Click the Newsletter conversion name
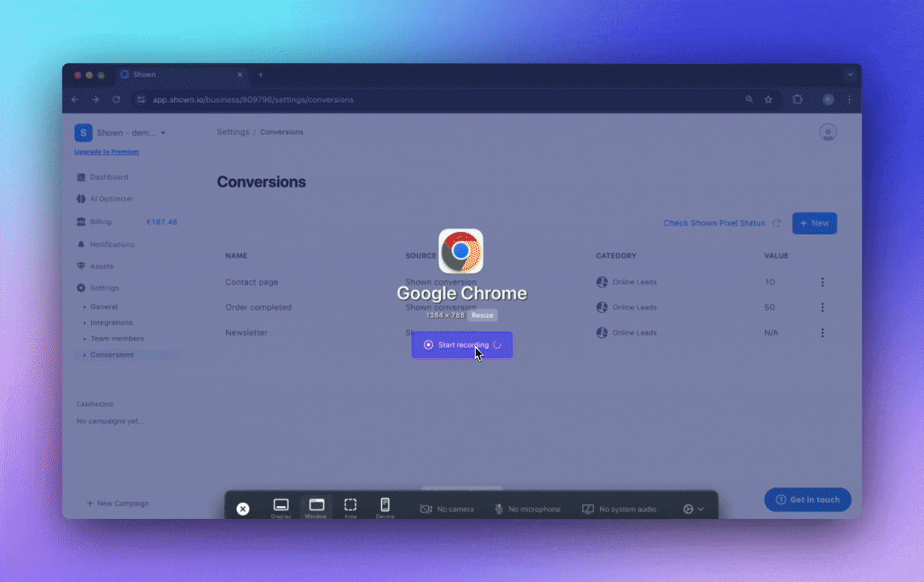The width and height of the screenshot is (924, 582). tap(246, 332)
